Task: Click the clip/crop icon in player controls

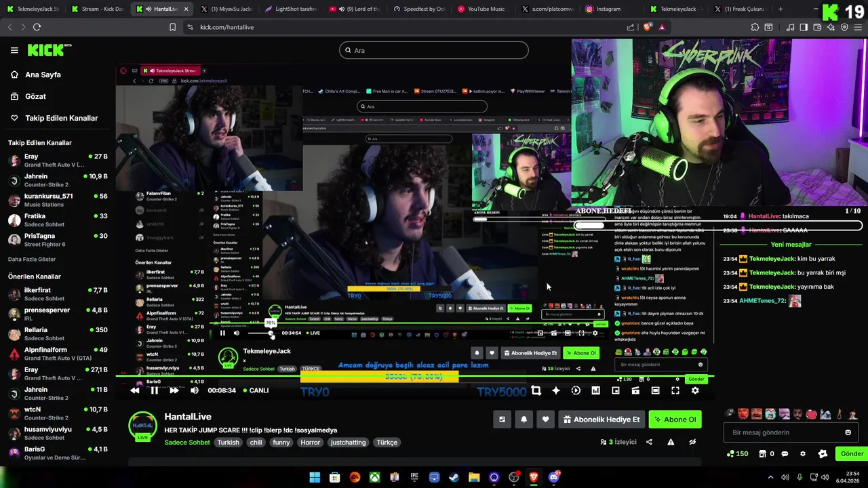Action: point(536,390)
